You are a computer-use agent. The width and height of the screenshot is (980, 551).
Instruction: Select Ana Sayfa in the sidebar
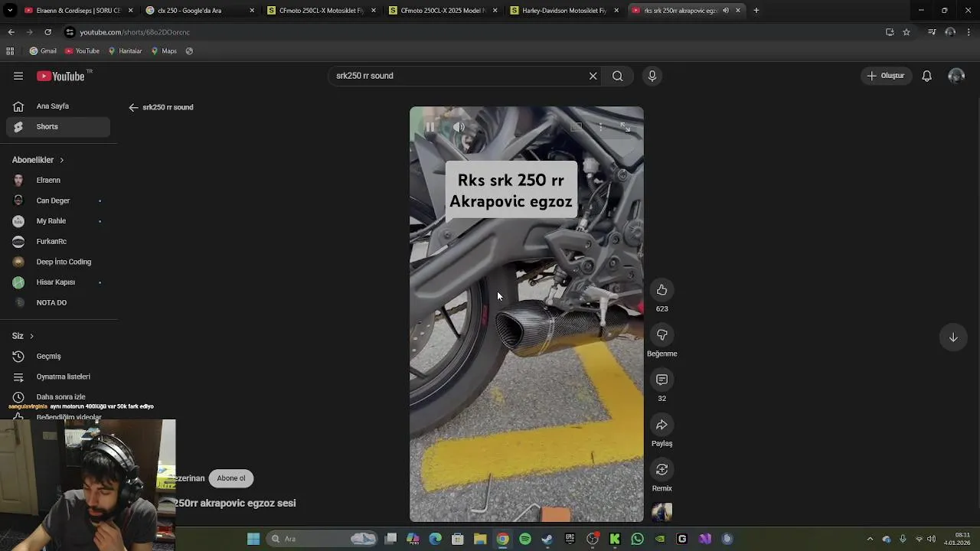click(58, 106)
